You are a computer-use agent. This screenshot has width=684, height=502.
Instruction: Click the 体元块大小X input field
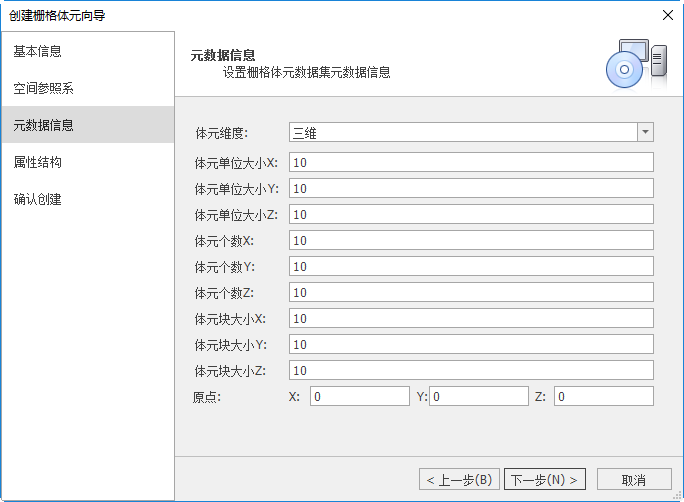pyautogui.click(x=470, y=318)
